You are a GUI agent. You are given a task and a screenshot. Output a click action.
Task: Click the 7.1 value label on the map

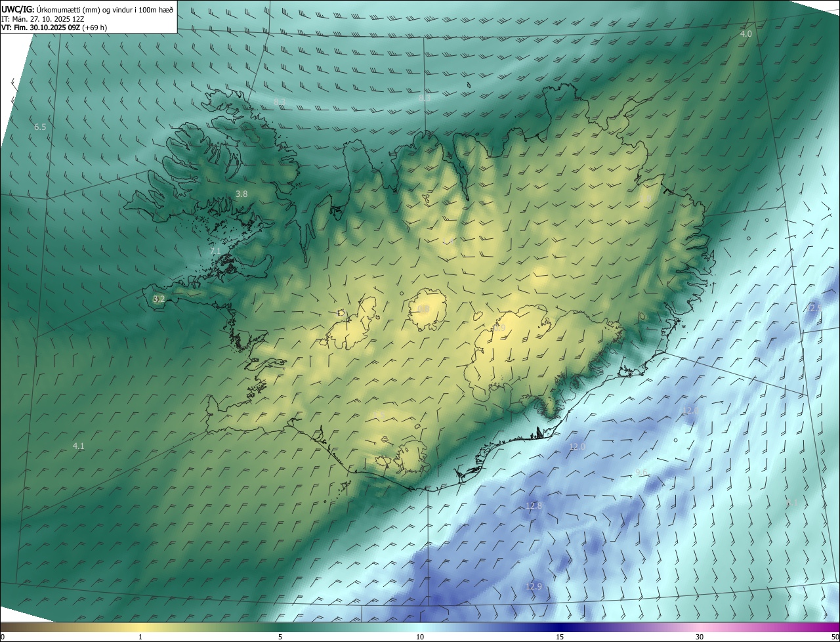[215, 251]
